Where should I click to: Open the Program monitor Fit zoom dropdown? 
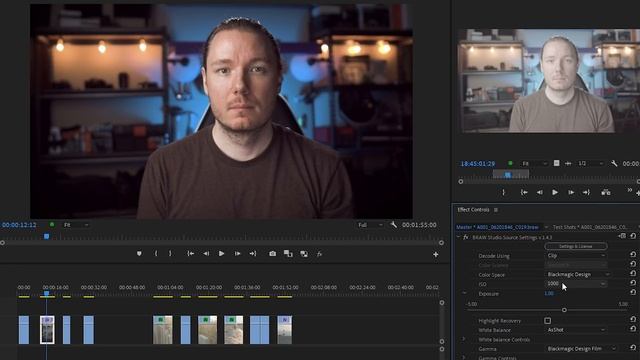tap(76, 225)
